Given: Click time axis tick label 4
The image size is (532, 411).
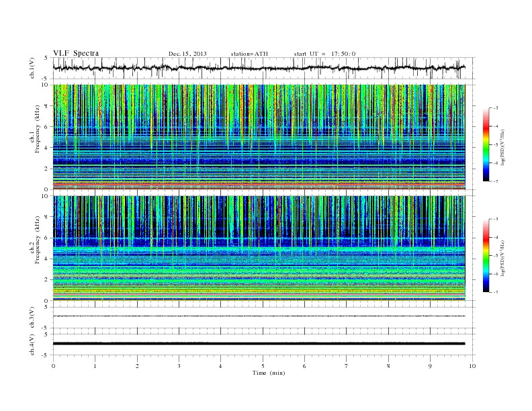Looking at the screenshot, I should pyautogui.click(x=220, y=366).
